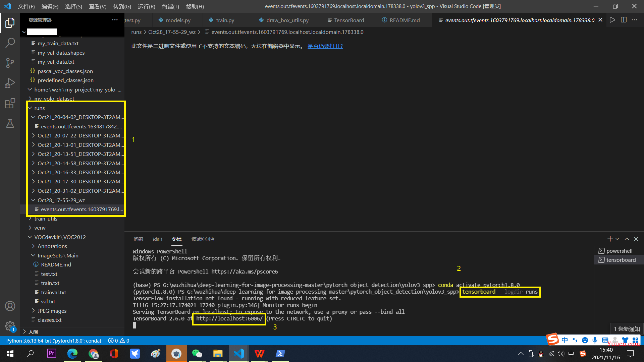Switch to 输出 output panel tab

pos(158,239)
